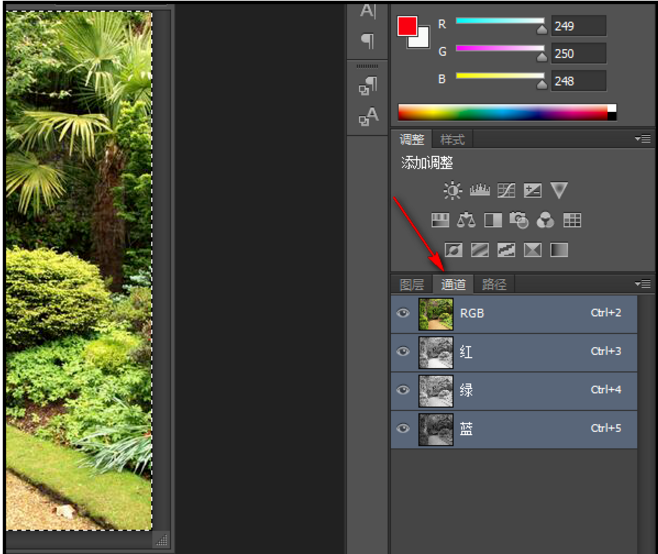Add a Hue/Saturation adjustment
The image size is (658, 554).
click(440, 220)
